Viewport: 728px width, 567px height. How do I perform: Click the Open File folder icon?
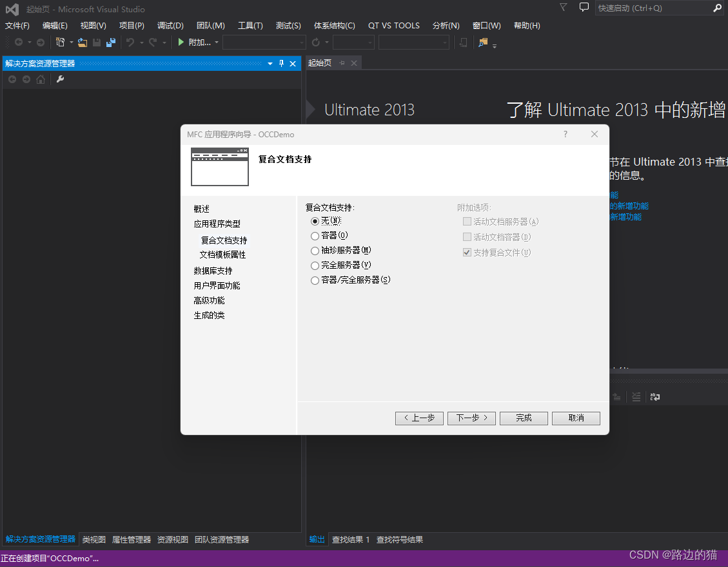tap(83, 43)
